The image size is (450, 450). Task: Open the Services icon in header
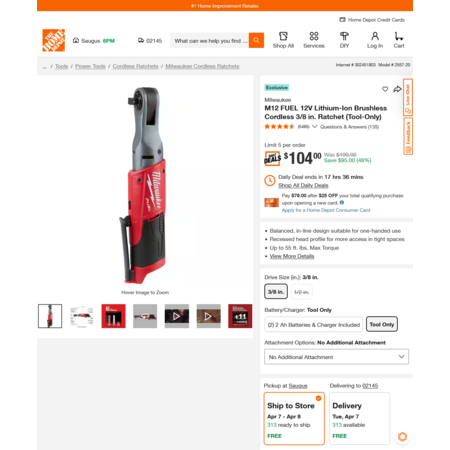tap(314, 40)
